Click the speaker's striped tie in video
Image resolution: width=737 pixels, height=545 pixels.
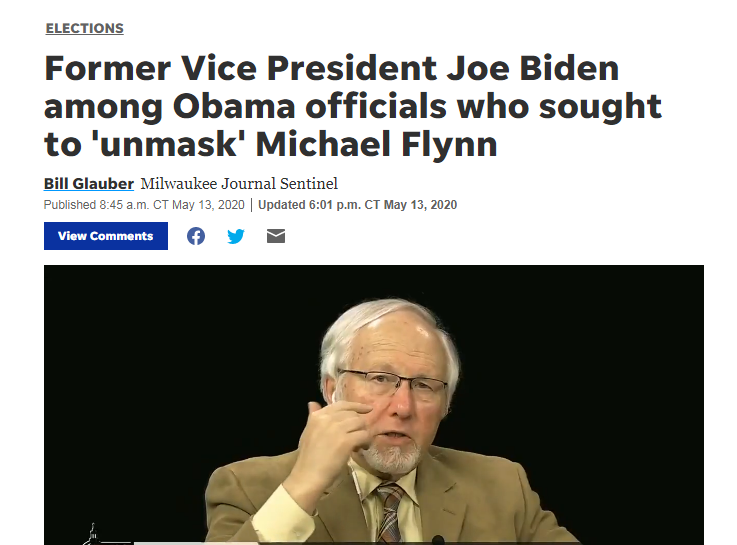[390, 513]
